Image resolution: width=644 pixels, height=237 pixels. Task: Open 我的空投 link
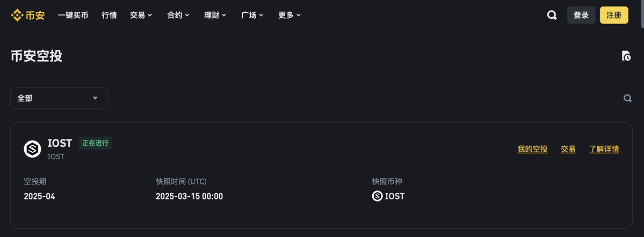[532, 149]
